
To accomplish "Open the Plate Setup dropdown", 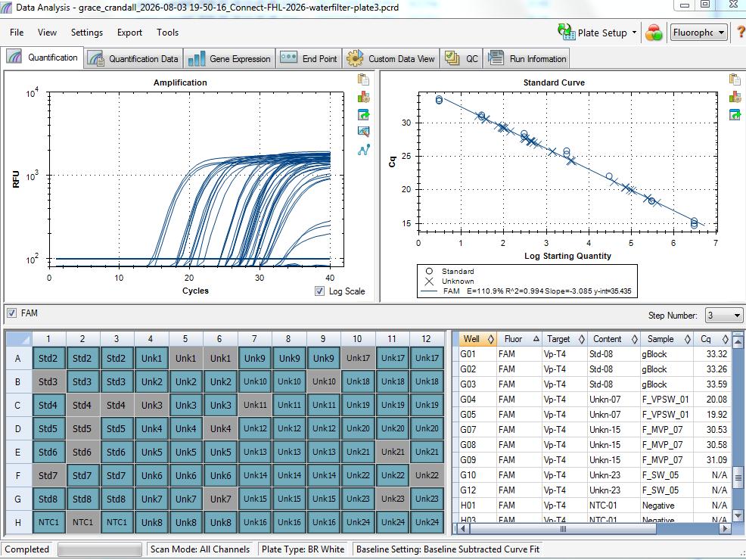I will click(598, 33).
